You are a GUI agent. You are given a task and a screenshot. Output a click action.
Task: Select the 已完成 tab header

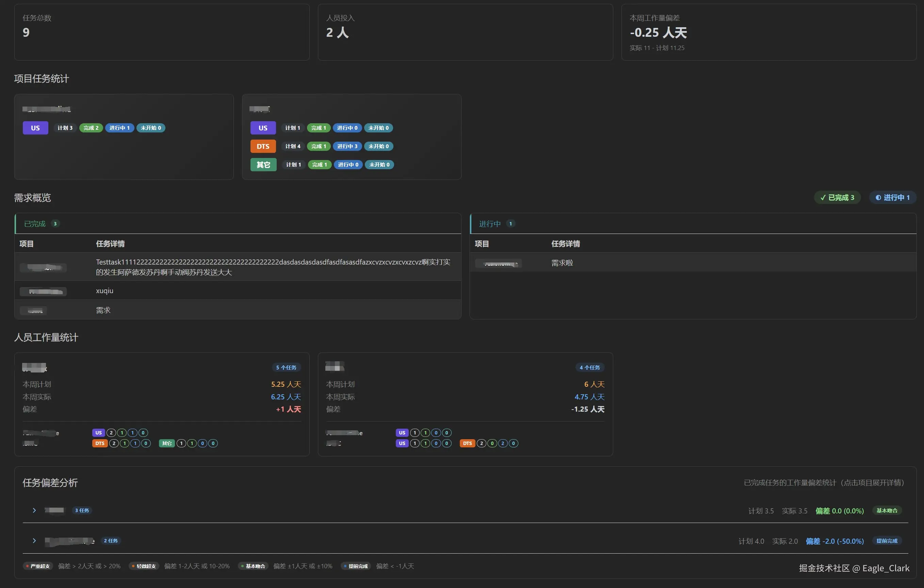[x=35, y=224]
